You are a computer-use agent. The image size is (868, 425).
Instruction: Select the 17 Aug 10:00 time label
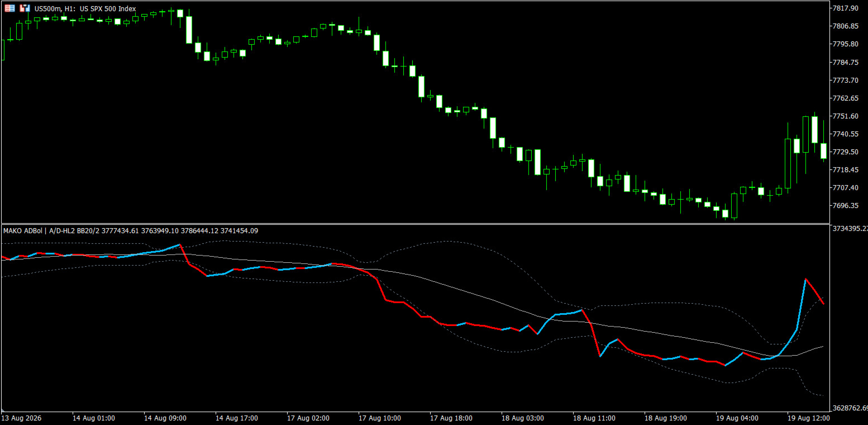379,418
